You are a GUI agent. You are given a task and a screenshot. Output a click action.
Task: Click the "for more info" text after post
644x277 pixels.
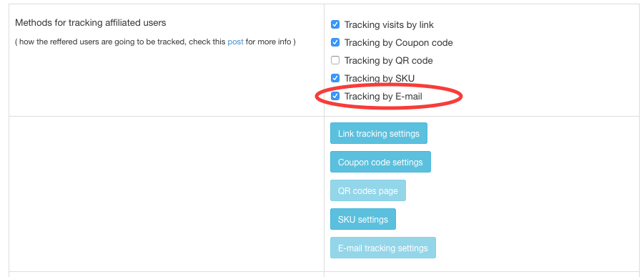pyautogui.click(x=268, y=42)
